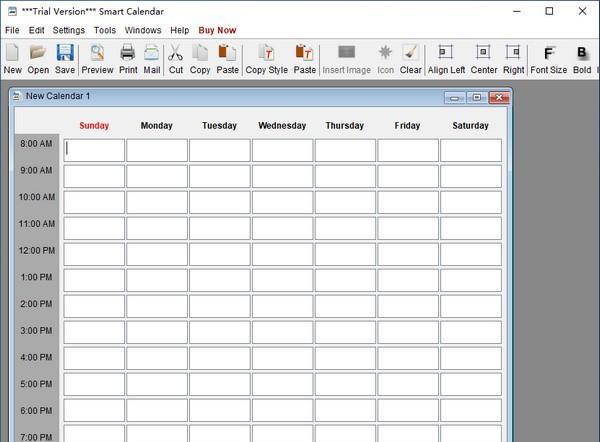Click the Buy Now link in the menu bar
The width and height of the screenshot is (600, 442).
coord(217,30)
